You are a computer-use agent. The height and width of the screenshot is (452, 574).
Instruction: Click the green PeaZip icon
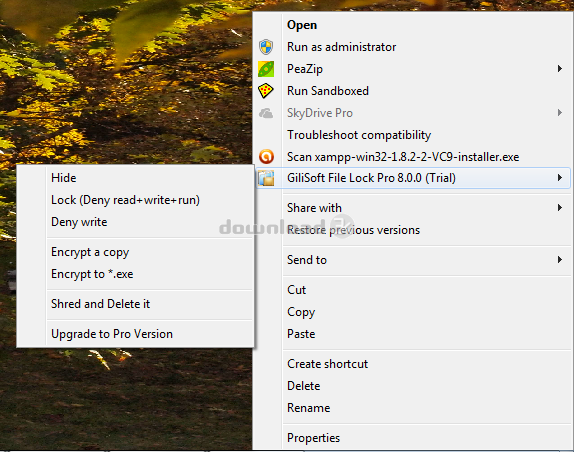266,69
